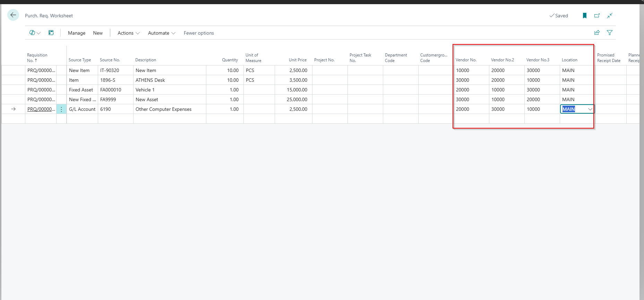Image resolution: width=644 pixels, height=300 pixels.
Task: Open page in a new window
Action: pyautogui.click(x=597, y=16)
